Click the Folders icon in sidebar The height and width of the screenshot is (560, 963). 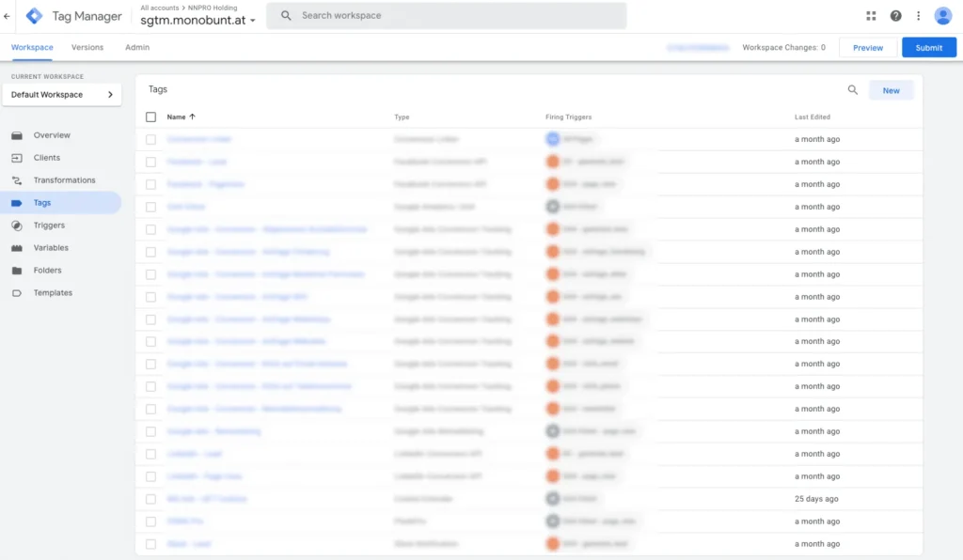click(x=17, y=271)
